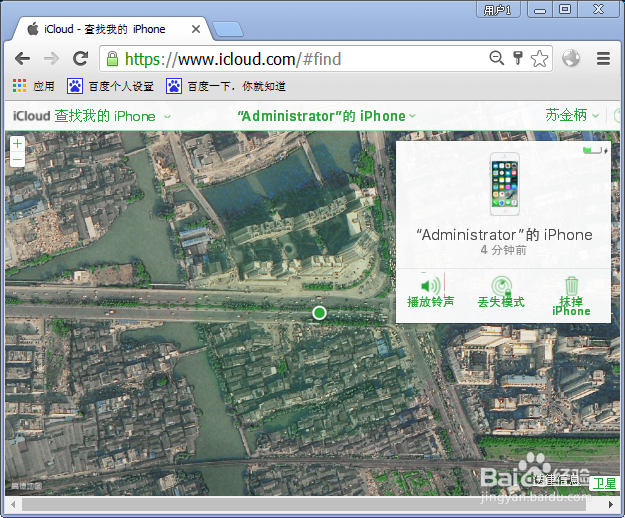This screenshot has width=625, height=518.
Task: Bookmark this page with the star
Action: pos(539,59)
